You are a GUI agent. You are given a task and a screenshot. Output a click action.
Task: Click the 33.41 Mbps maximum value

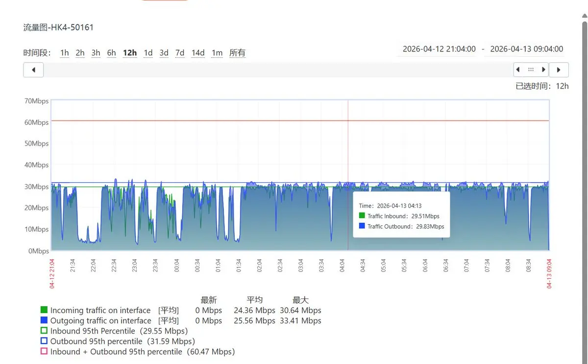(300, 320)
